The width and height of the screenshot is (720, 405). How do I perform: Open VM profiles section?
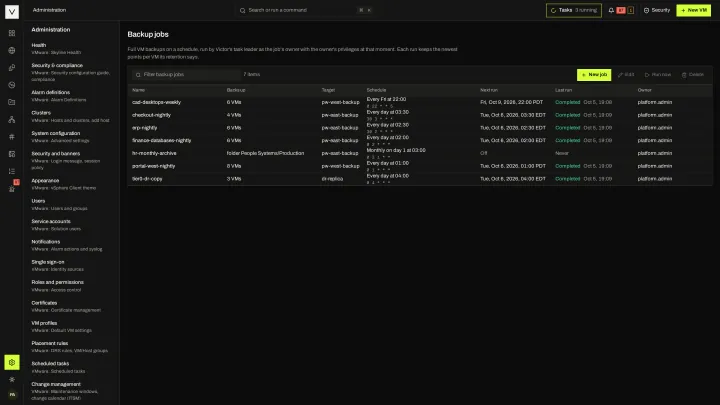71,326
